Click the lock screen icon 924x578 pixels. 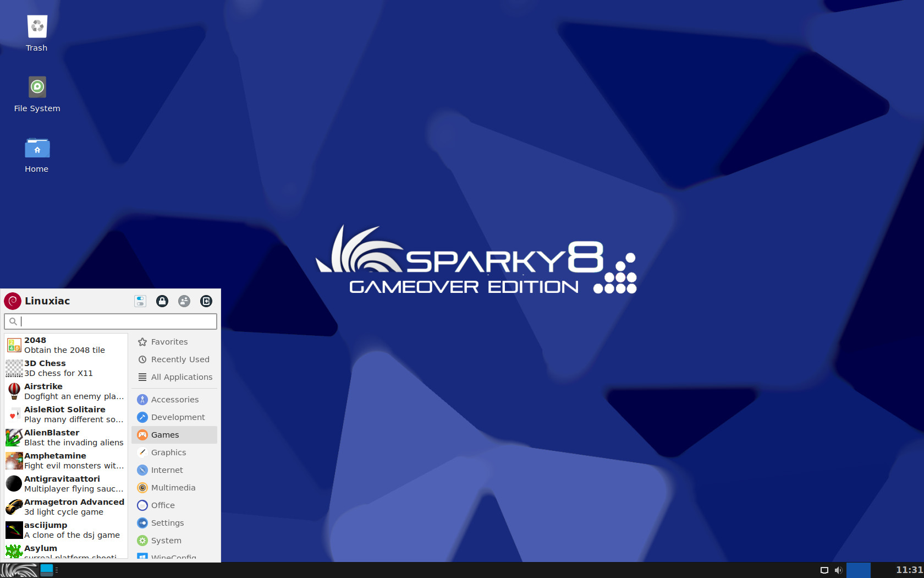(162, 301)
